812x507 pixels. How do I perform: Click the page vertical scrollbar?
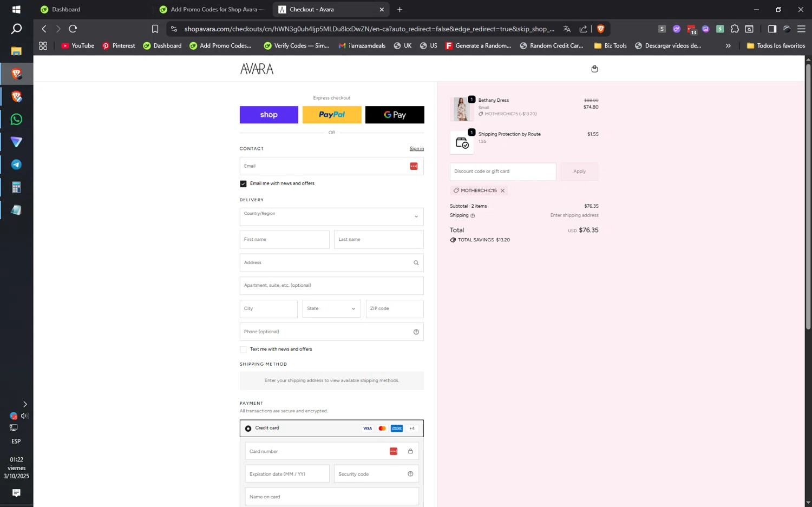click(808, 196)
